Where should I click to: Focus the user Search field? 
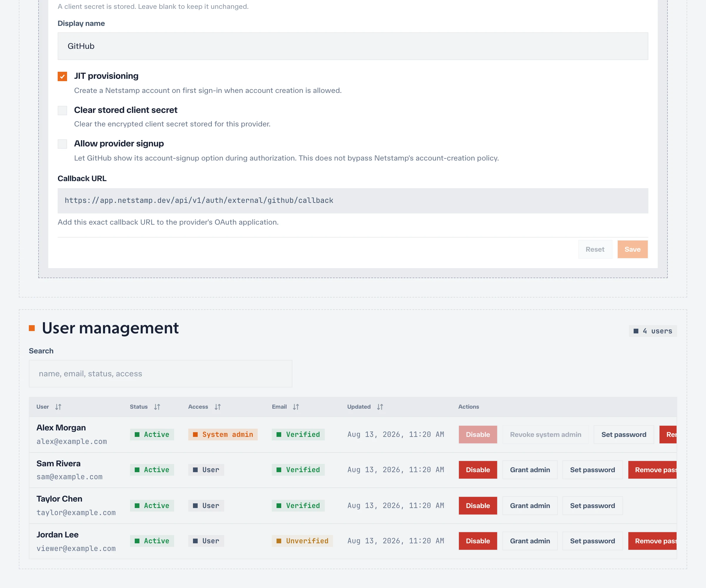pos(160,374)
